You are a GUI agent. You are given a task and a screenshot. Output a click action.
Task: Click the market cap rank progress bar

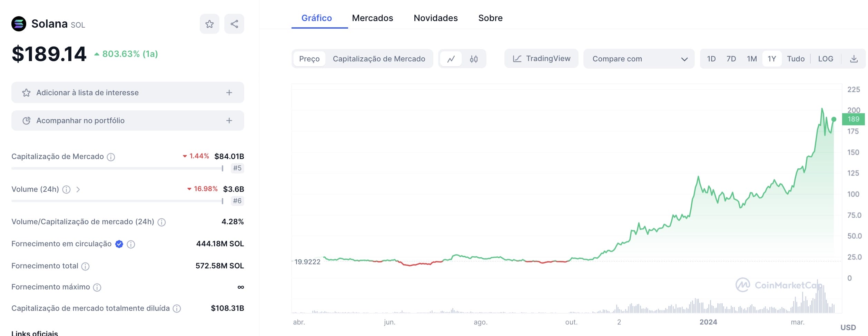(117, 168)
